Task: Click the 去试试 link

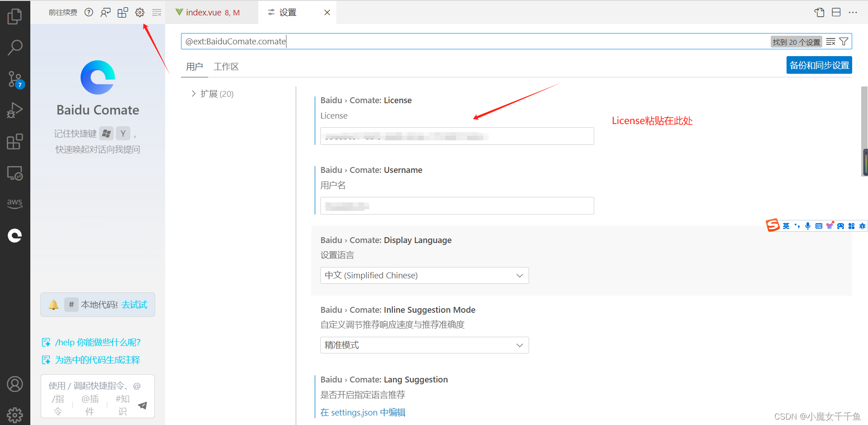Action: [134, 305]
